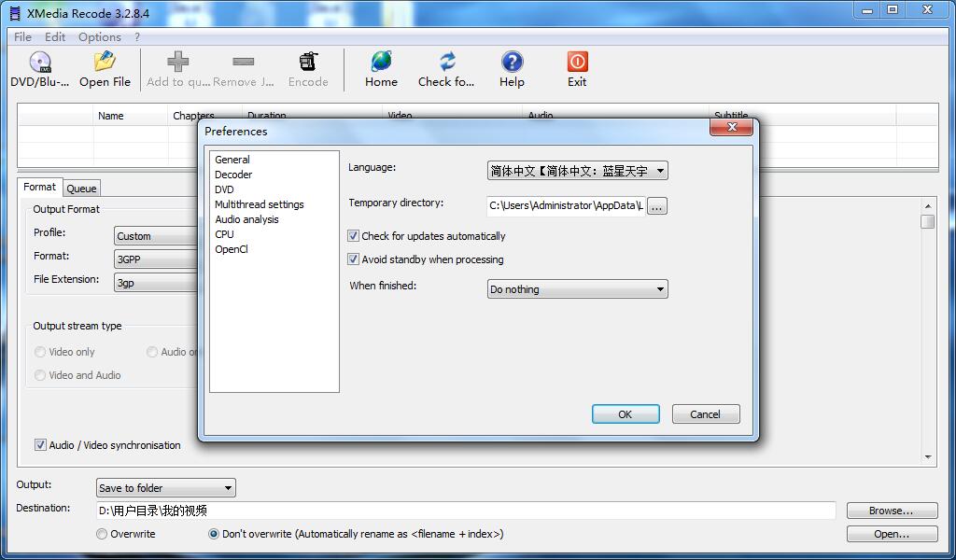956x560 pixels.
Task: Click the Open File toolbar icon
Action: [105, 62]
